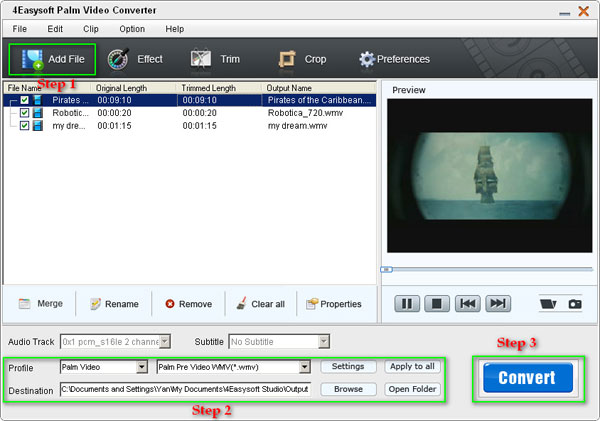Viewport: 600px width, 421px height.
Task: Take a snapshot with camera icon
Action: tap(575, 304)
